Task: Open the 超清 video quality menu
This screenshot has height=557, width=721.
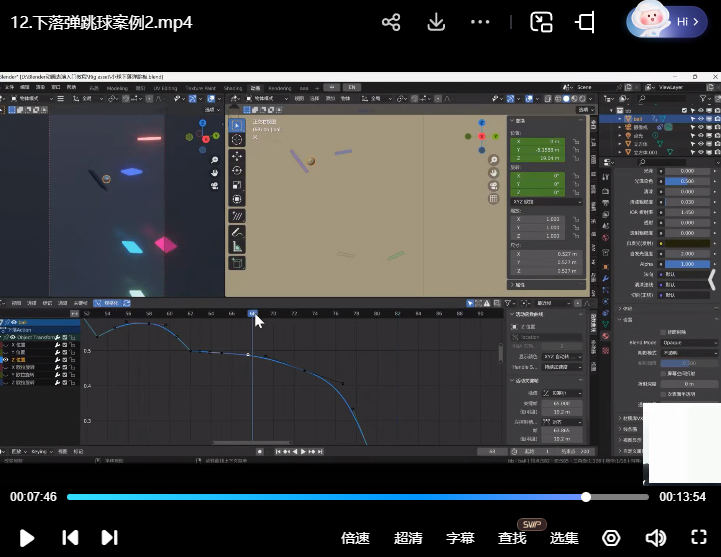Action: click(408, 538)
